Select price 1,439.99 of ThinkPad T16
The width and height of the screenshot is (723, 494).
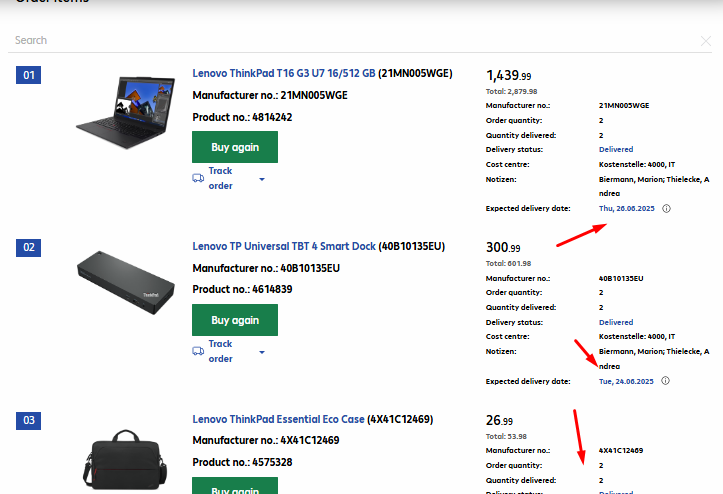(x=509, y=75)
